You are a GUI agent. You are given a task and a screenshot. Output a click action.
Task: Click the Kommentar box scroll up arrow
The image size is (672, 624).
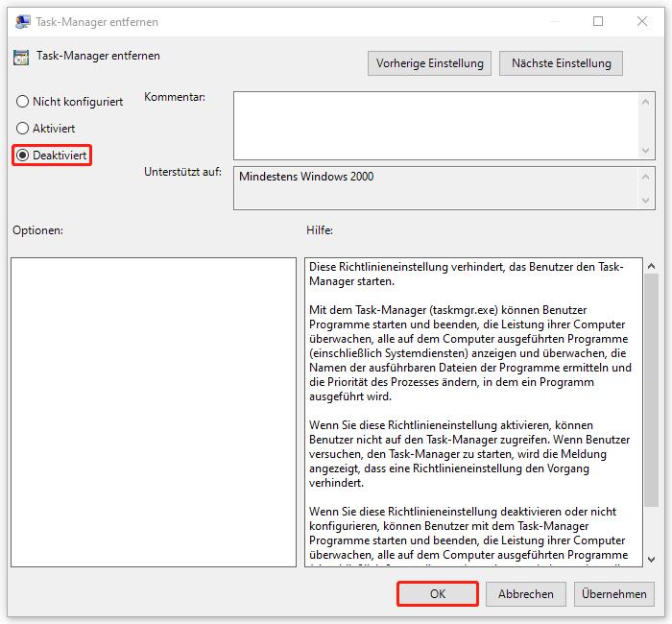(646, 102)
